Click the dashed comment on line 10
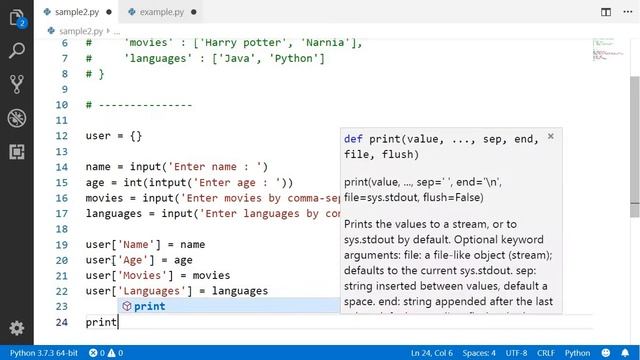The height and width of the screenshot is (360, 640). 139,105
